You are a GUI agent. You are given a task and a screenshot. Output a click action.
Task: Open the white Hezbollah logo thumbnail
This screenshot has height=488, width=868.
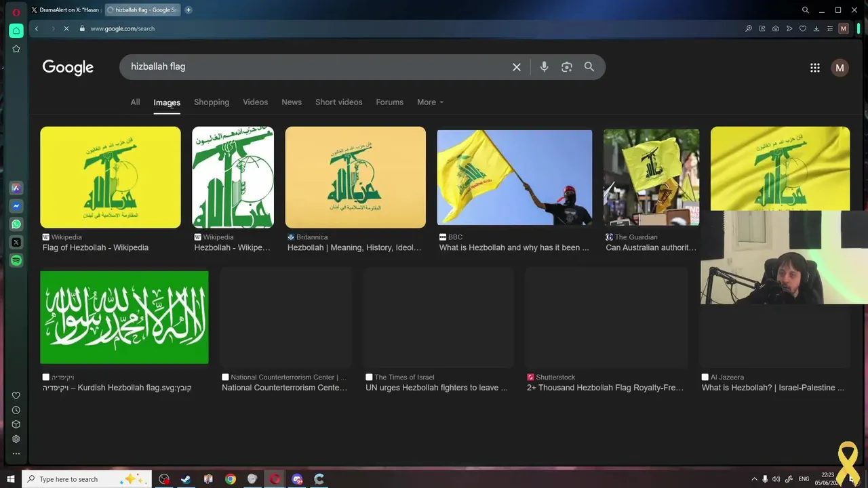[233, 178]
